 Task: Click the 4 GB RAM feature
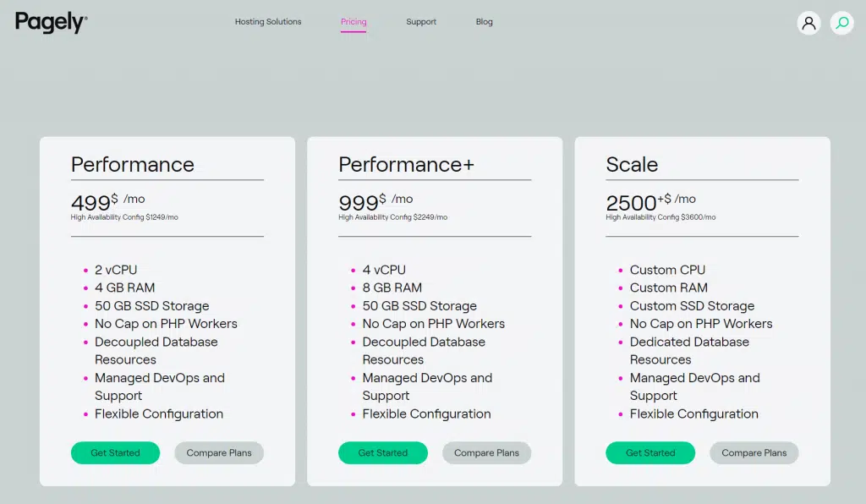[125, 288]
